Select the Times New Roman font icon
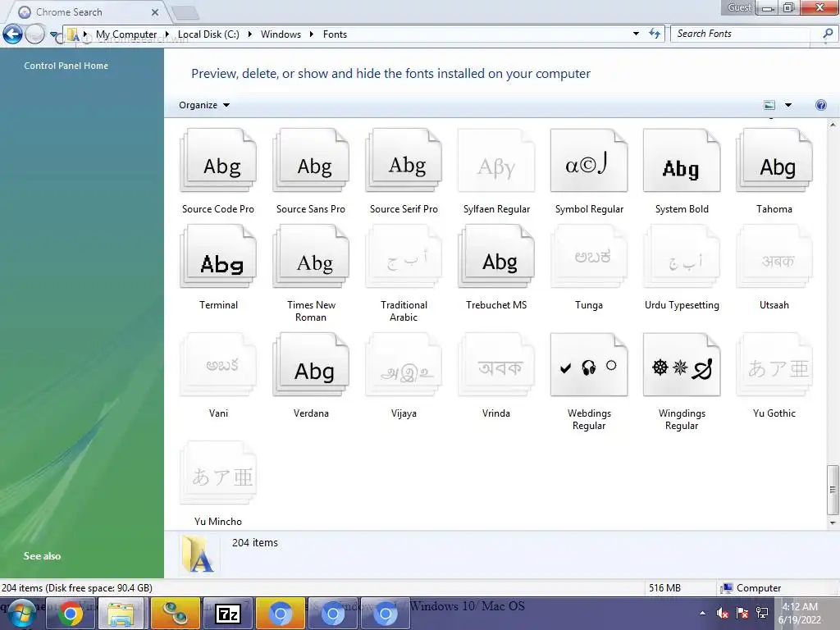 (311, 256)
